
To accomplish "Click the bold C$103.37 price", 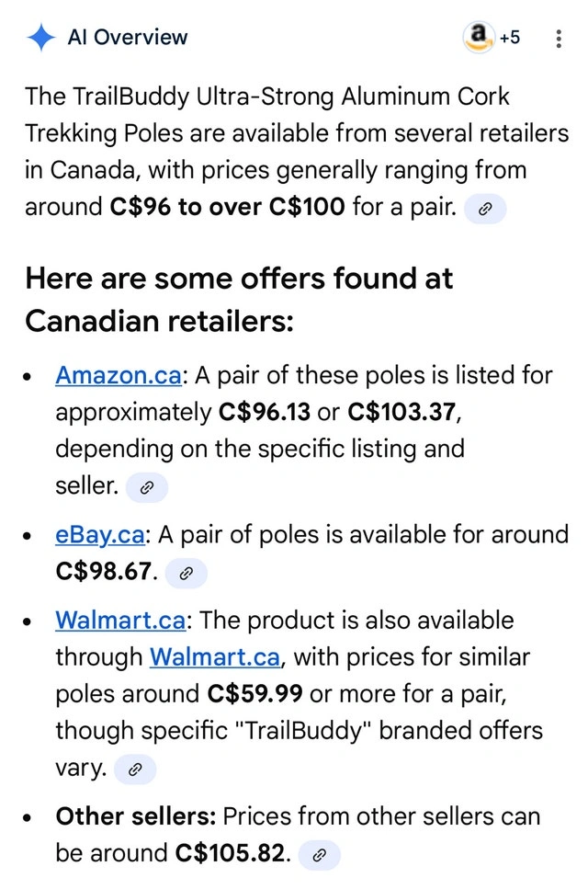I will tap(401, 413).
